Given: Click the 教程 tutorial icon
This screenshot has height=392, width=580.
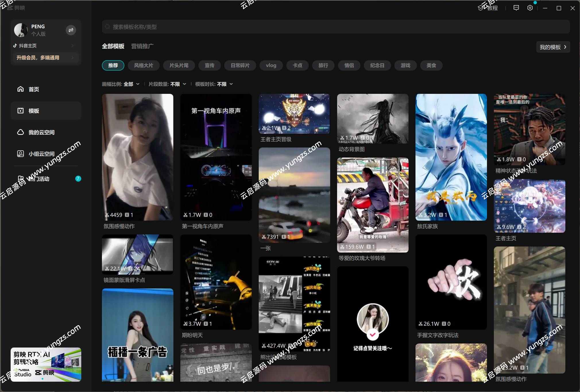Looking at the screenshot, I should [481, 8].
